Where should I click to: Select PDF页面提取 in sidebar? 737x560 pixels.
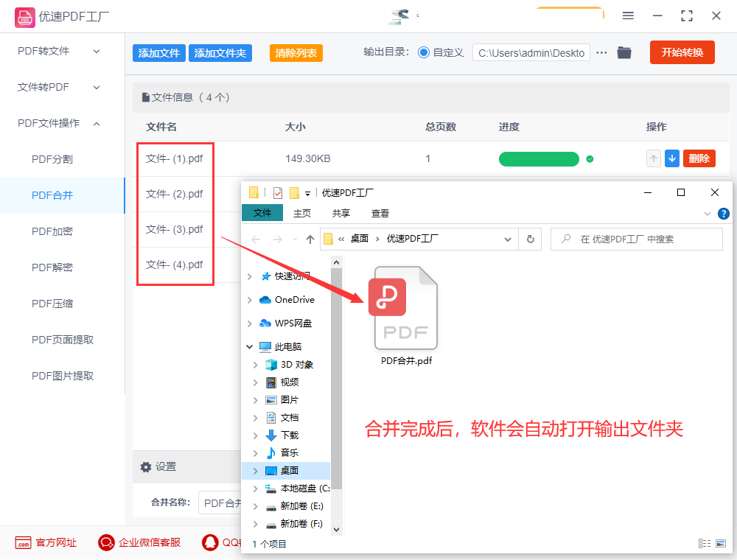tap(63, 340)
